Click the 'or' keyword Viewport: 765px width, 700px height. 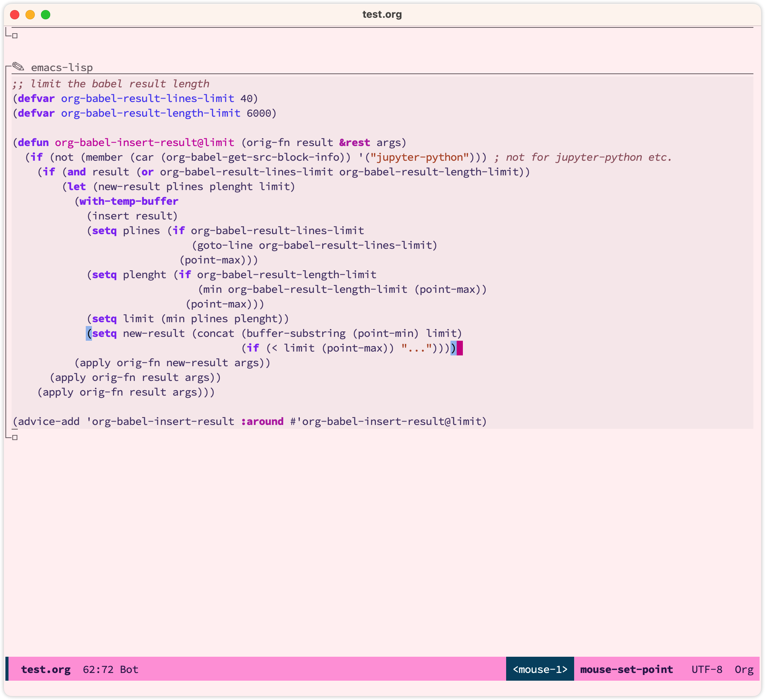coord(148,172)
